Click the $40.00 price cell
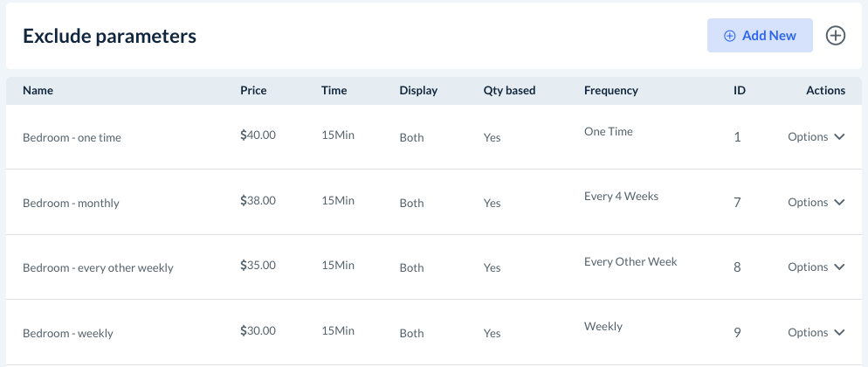This screenshot has width=868, height=367. (x=258, y=135)
